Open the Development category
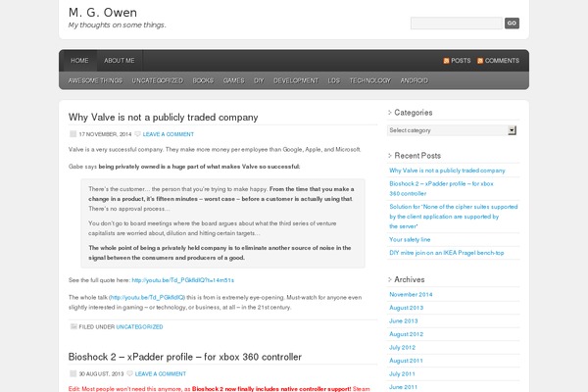This screenshot has width=588, height=392. pyautogui.click(x=296, y=80)
